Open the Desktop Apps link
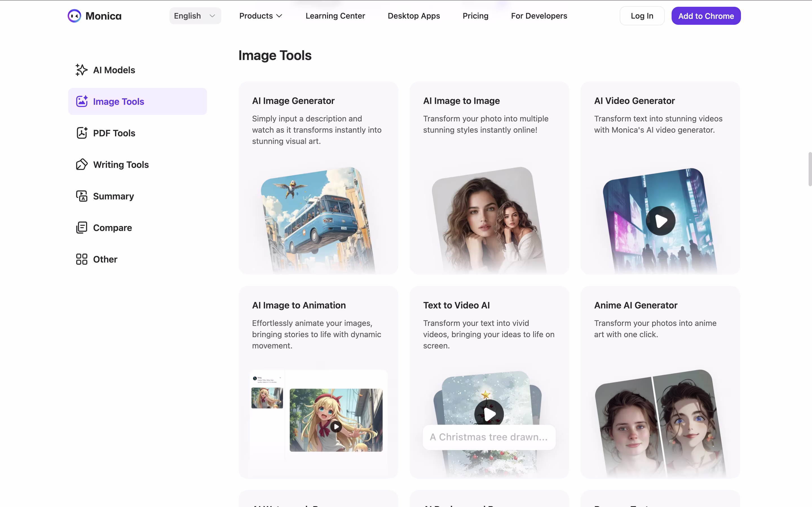 (x=413, y=16)
